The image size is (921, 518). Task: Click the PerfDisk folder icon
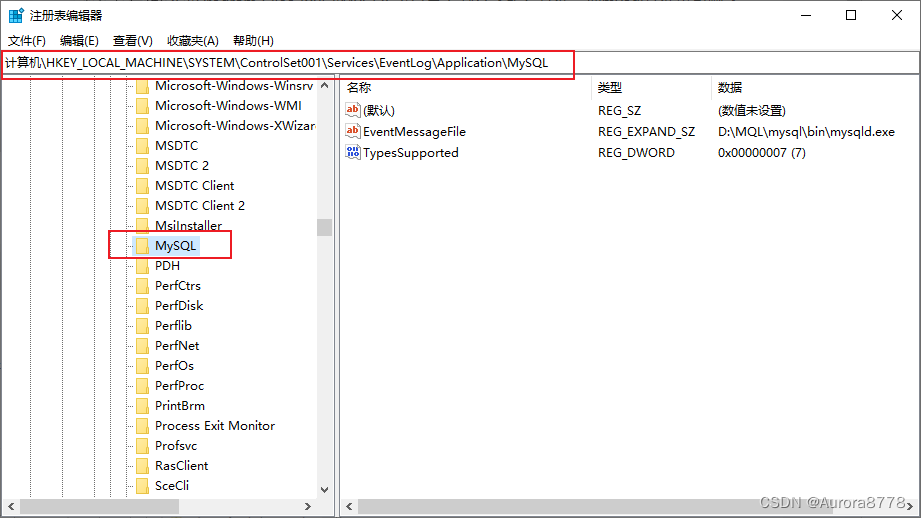[142, 306]
